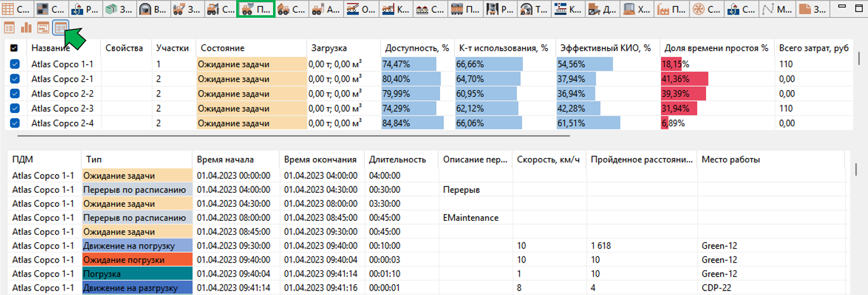The image size is (868, 295).
Task: Click the 64,70% utilization cell
Action: [x=504, y=79]
